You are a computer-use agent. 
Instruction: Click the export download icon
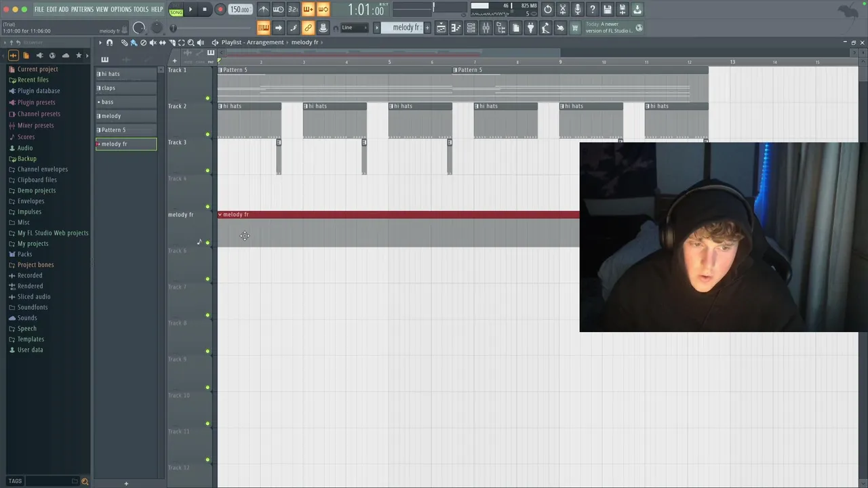click(x=637, y=9)
